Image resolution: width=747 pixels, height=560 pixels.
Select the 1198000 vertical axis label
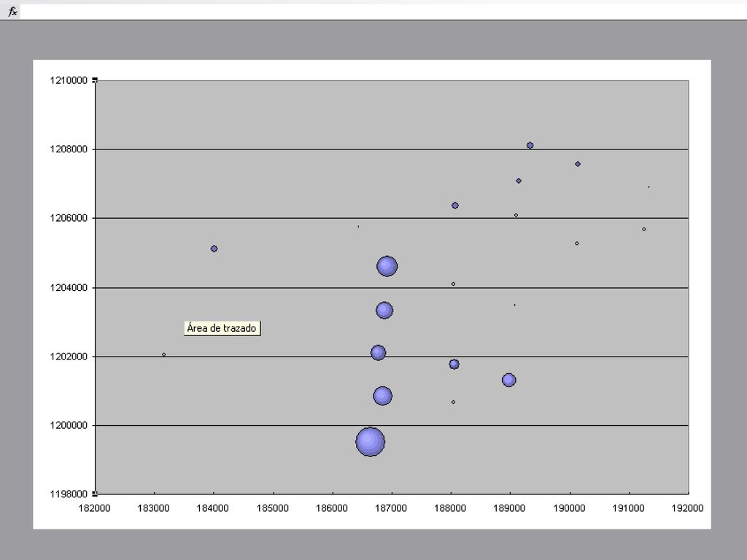click(69, 494)
